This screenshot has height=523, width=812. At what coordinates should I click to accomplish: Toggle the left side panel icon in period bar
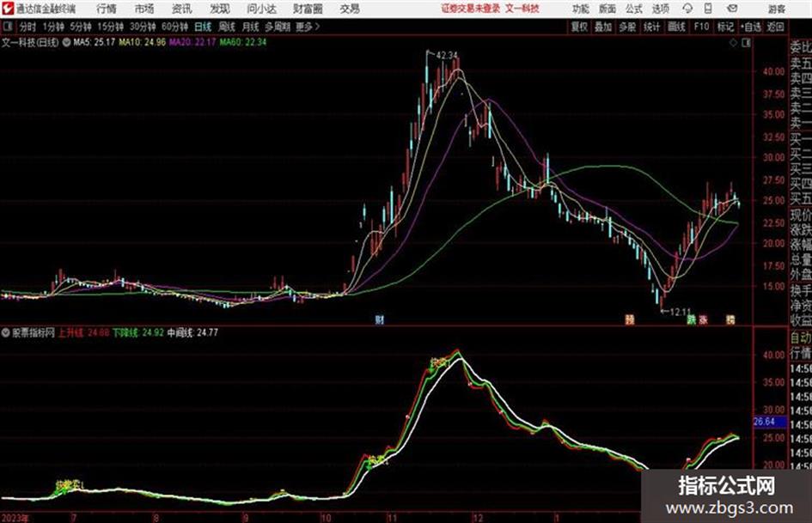click(x=8, y=27)
